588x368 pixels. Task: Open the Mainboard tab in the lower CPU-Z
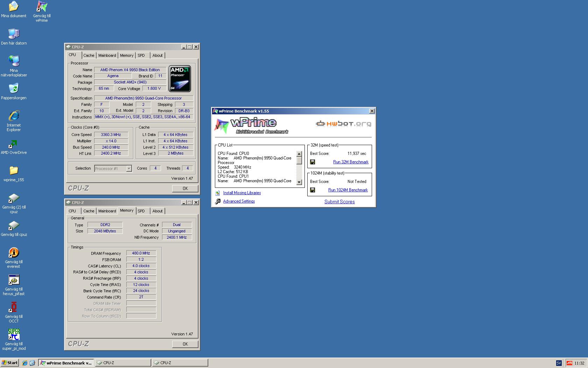pyautogui.click(x=107, y=211)
